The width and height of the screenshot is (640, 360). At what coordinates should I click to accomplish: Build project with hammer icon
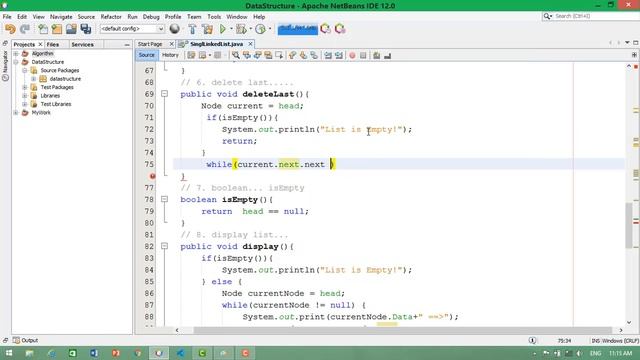192,29
